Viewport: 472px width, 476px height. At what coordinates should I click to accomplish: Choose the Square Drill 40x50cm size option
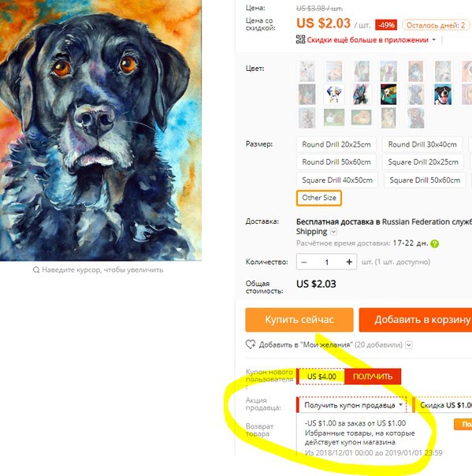point(337,180)
